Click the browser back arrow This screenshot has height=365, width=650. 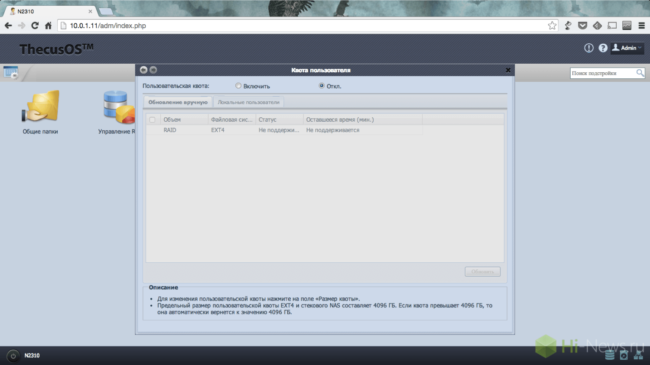pyautogui.click(x=8, y=26)
